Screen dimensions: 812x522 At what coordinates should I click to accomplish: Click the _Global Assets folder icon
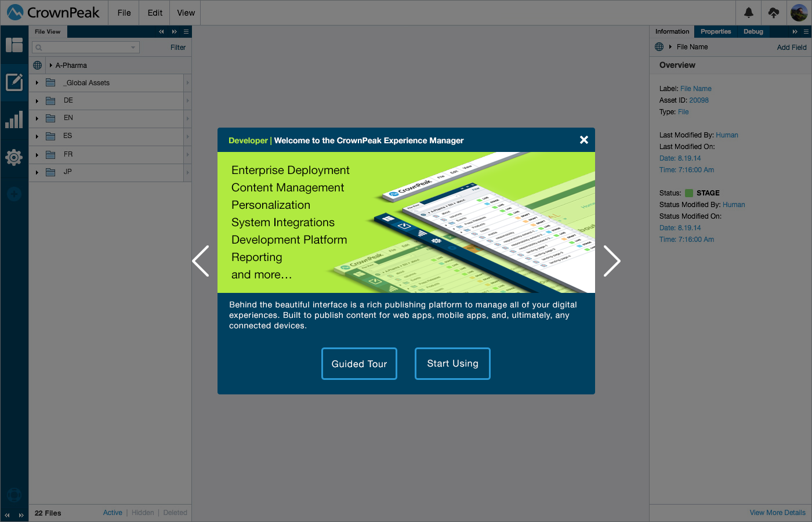click(50, 82)
